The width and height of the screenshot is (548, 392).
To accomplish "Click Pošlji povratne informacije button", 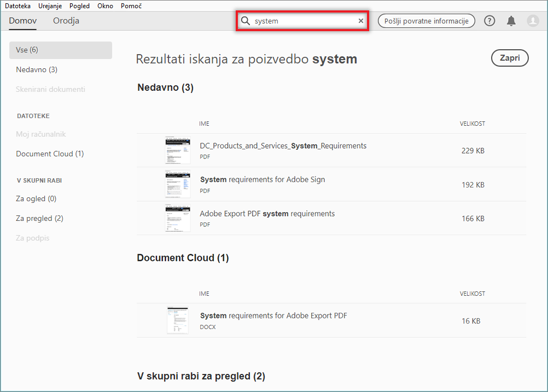I will point(427,21).
